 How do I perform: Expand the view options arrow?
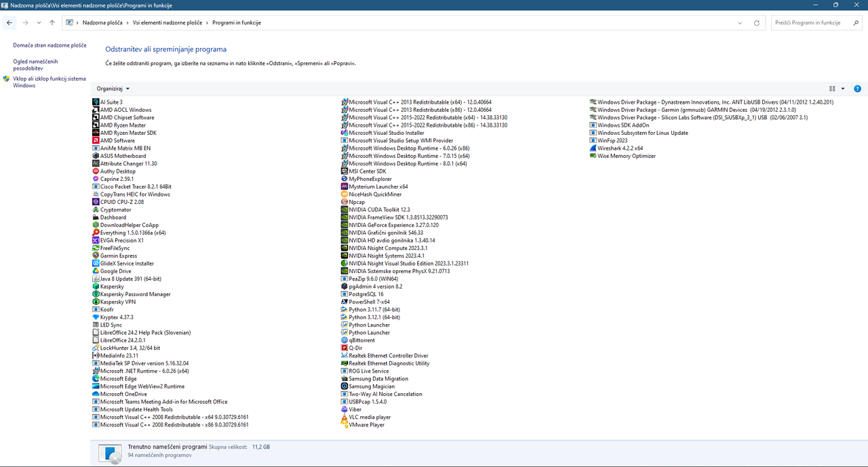tap(843, 89)
